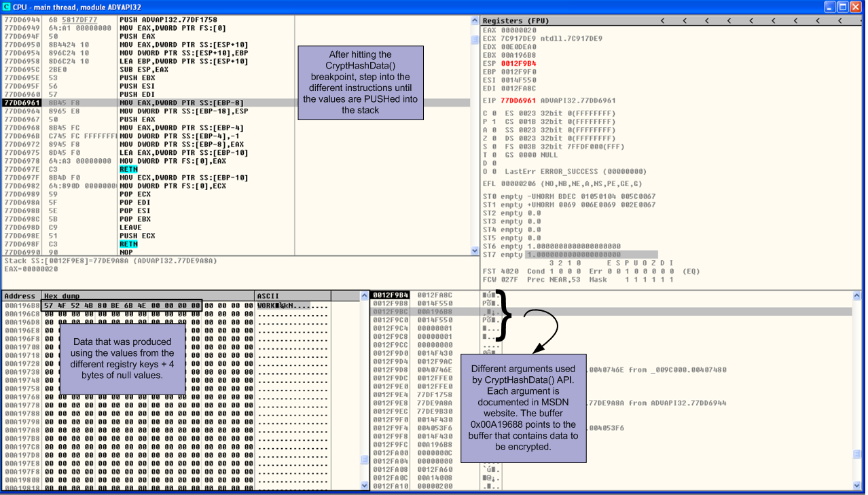The image size is (868, 495).
Task: Toggle the P flag bit value
Action: click(x=492, y=122)
